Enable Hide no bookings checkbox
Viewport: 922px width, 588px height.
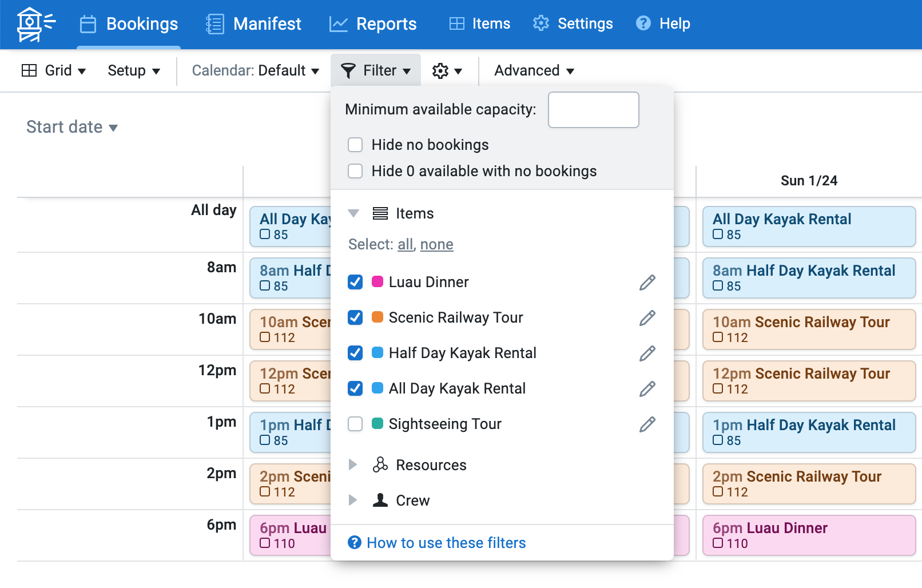(355, 145)
